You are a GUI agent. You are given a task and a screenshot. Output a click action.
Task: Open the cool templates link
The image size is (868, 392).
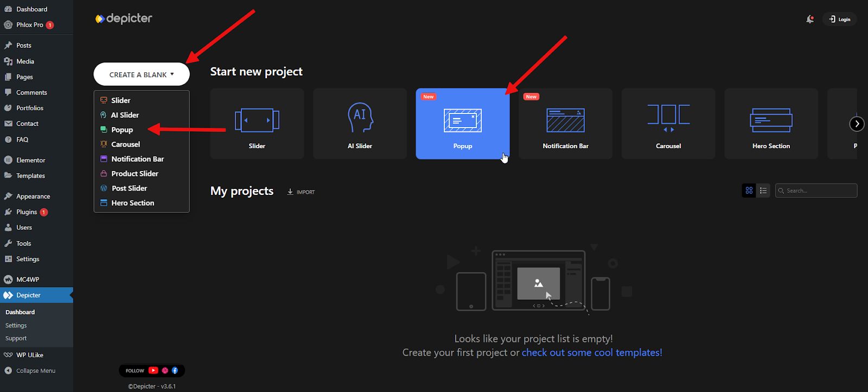point(592,352)
